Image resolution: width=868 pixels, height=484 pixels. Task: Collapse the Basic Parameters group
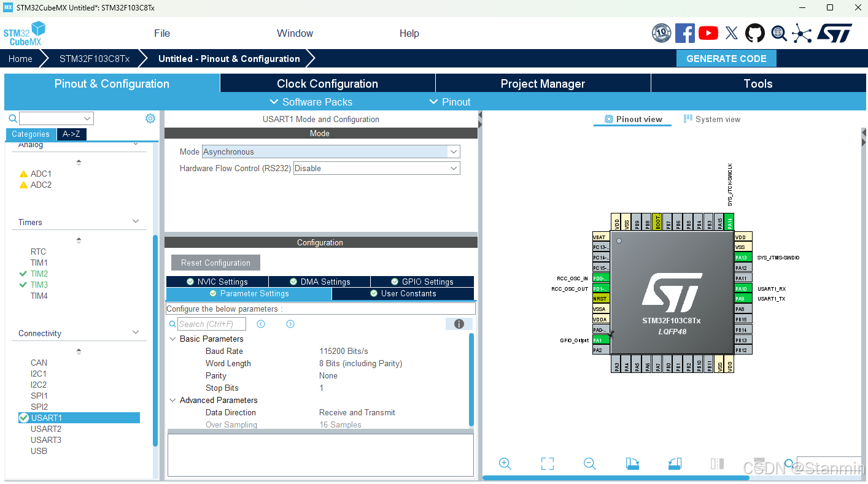pos(173,339)
